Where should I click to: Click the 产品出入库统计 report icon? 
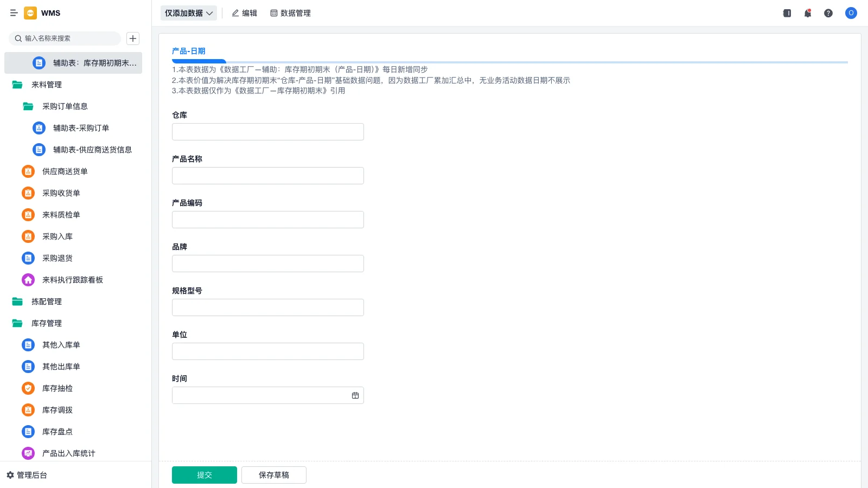point(28,453)
